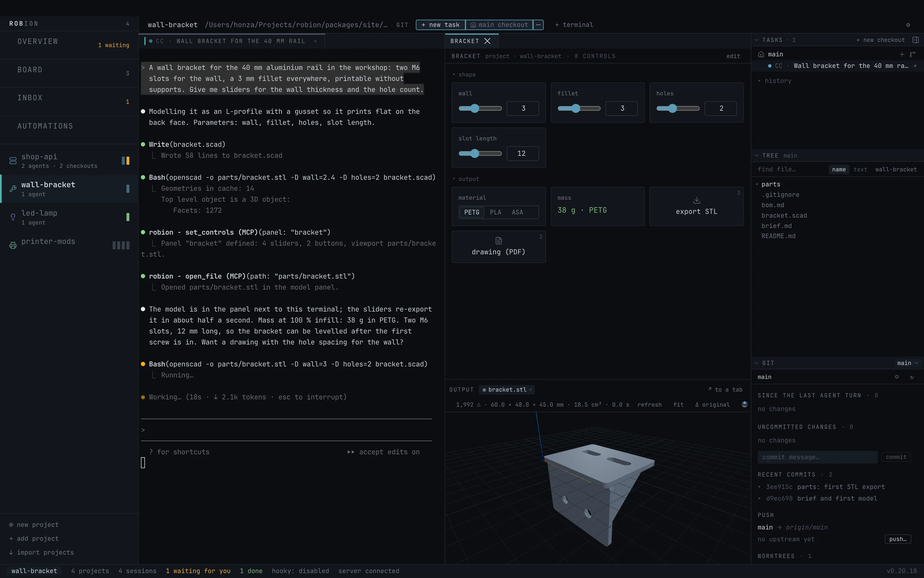Collapse the TASKS section
This screenshot has width=924, height=578.
[x=757, y=40]
